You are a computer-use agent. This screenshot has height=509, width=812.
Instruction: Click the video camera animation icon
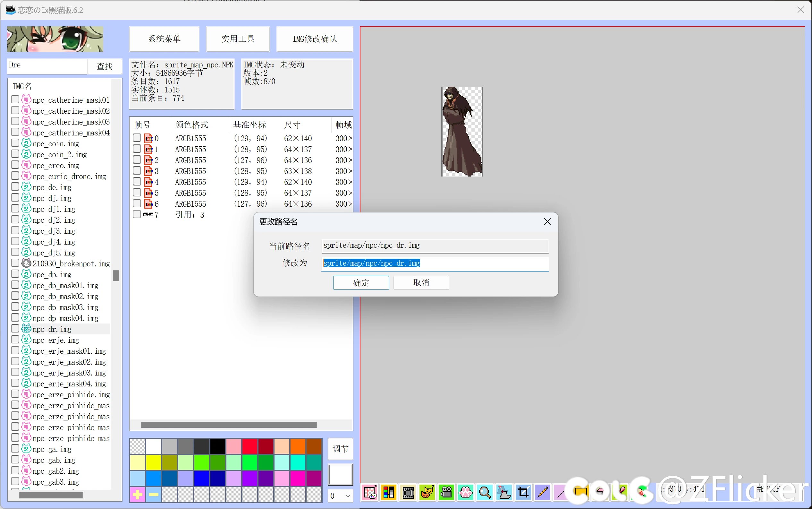tap(446, 493)
